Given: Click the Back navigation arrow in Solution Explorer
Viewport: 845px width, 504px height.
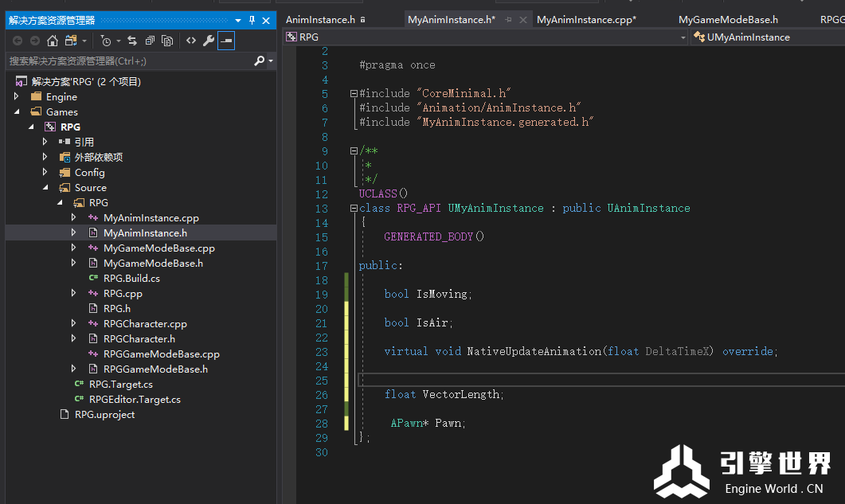Looking at the screenshot, I should 18,41.
